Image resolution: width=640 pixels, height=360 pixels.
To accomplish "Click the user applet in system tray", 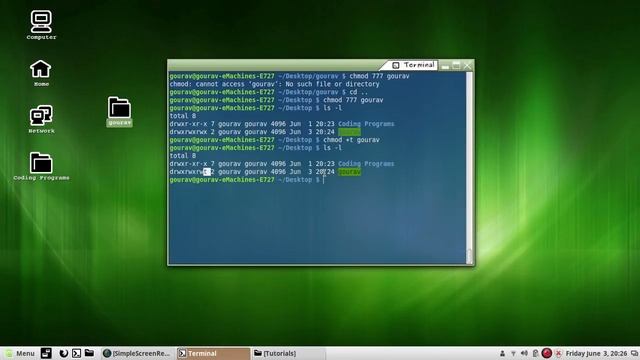I will [x=502, y=353].
